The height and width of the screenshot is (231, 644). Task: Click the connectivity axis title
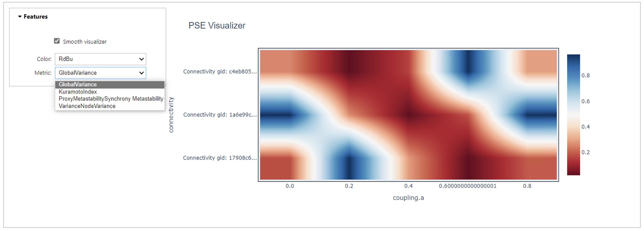(171, 115)
